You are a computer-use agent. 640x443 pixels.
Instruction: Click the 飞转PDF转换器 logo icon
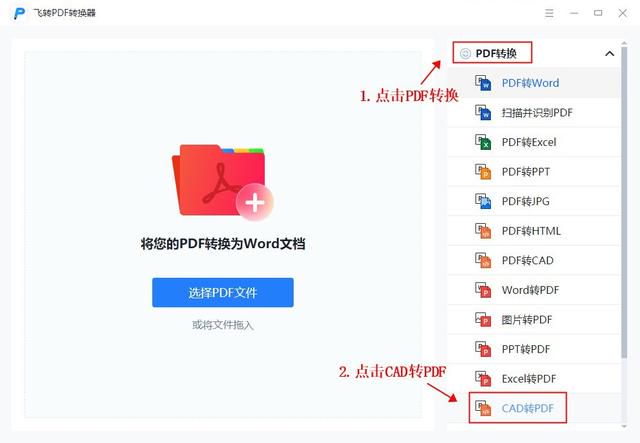coord(19,13)
